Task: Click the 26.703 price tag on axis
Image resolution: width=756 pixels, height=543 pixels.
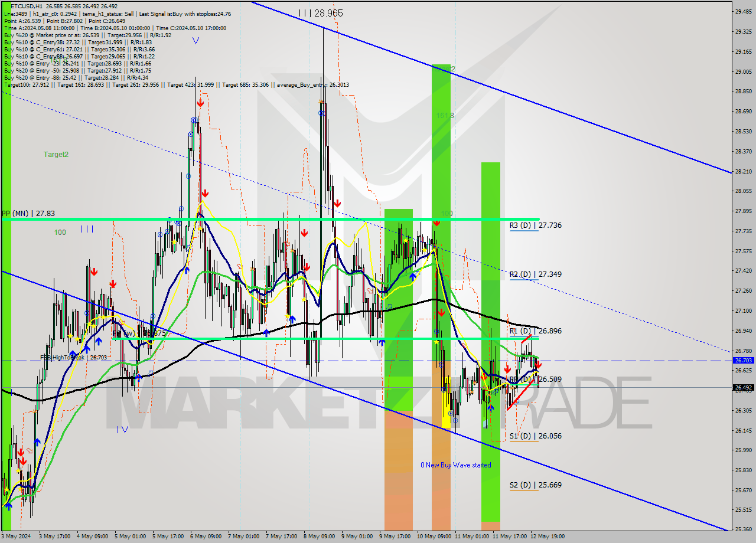Action: pyautogui.click(x=744, y=360)
